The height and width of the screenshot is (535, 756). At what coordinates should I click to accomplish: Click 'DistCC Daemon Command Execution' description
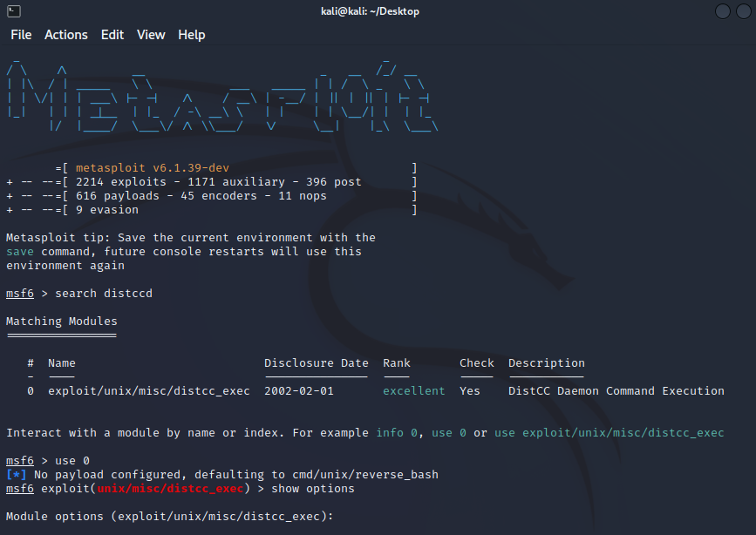(616, 391)
